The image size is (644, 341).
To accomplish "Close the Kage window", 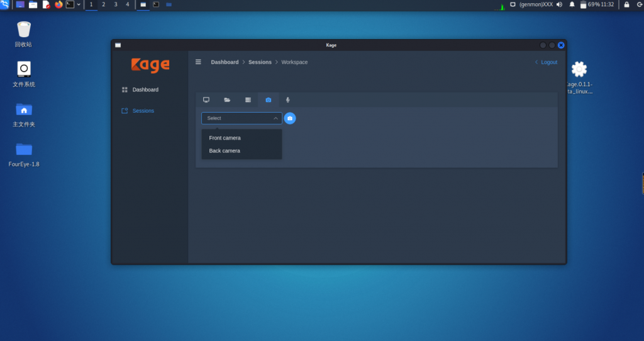I will coord(561,45).
